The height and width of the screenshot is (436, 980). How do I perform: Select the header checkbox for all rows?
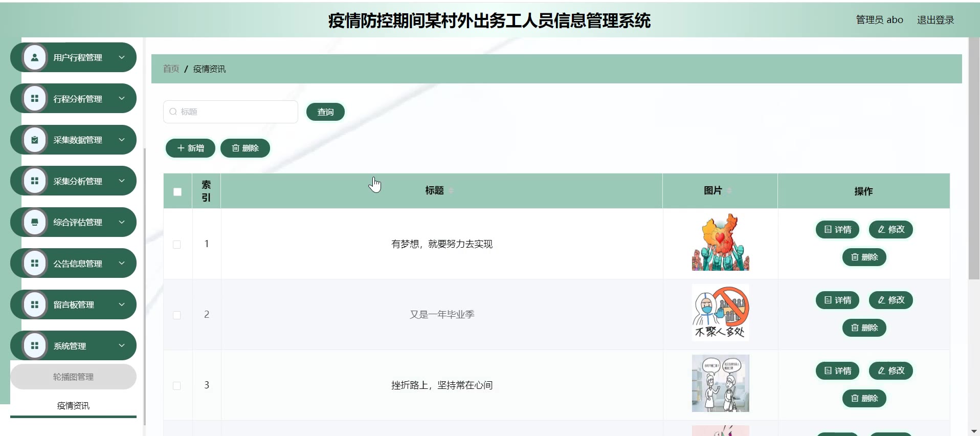(x=177, y=192)
